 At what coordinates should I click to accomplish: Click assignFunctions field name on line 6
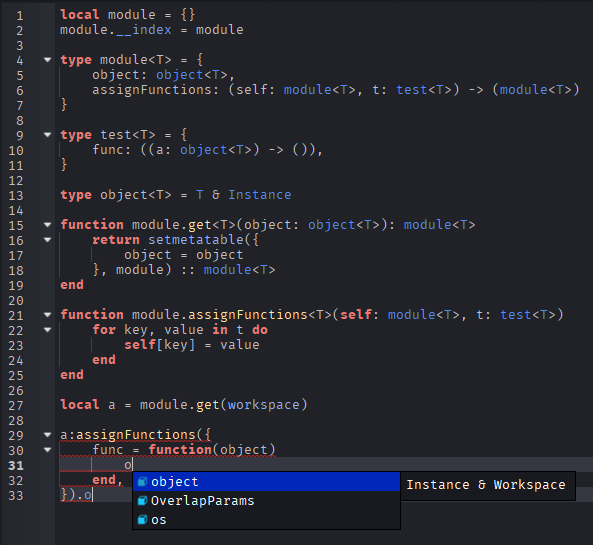(x=152, y=90)
